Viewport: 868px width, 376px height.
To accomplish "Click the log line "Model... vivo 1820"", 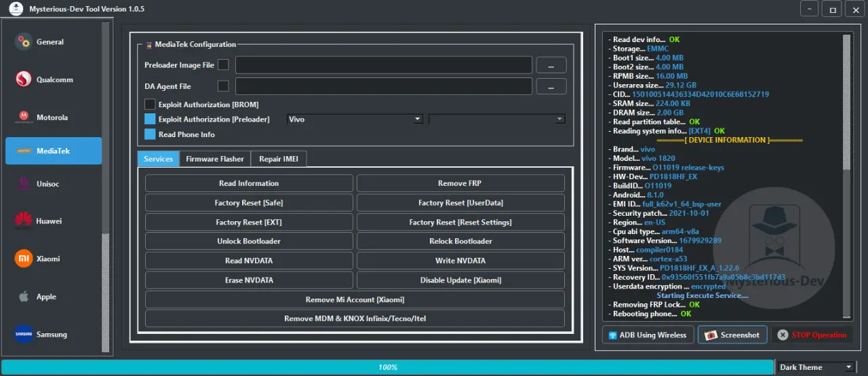I will [642, 158].
